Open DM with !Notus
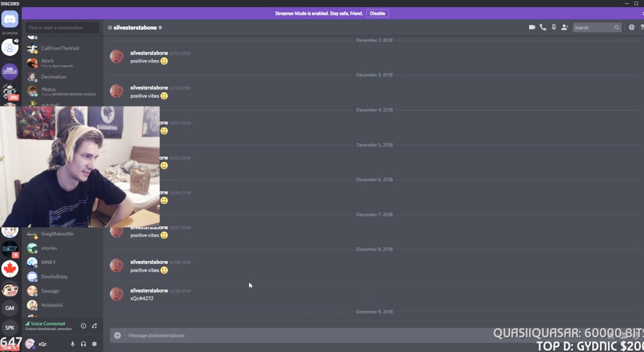644x352 pixels. point(63,91)
